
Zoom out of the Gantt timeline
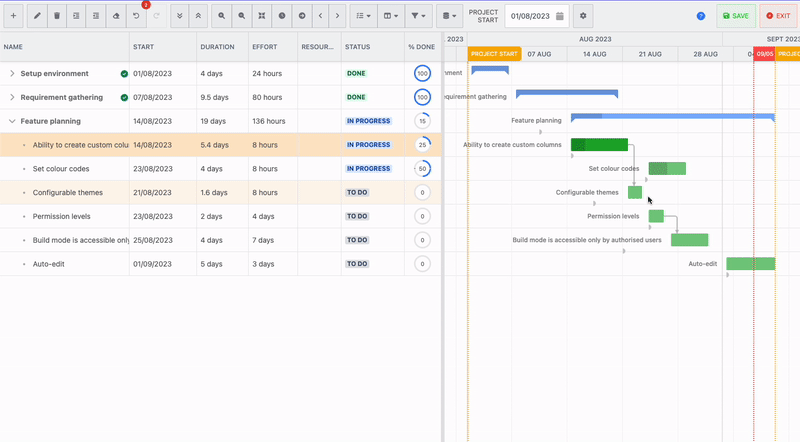click(241, 16)
